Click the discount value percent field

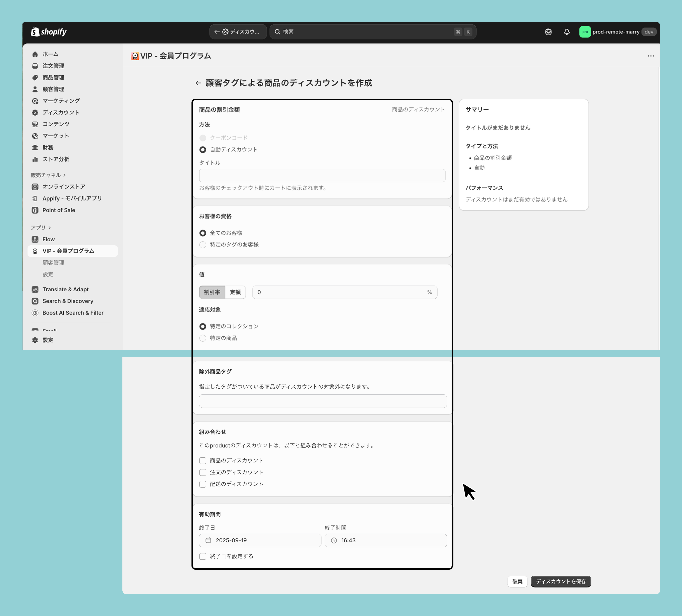pos(345,292)
